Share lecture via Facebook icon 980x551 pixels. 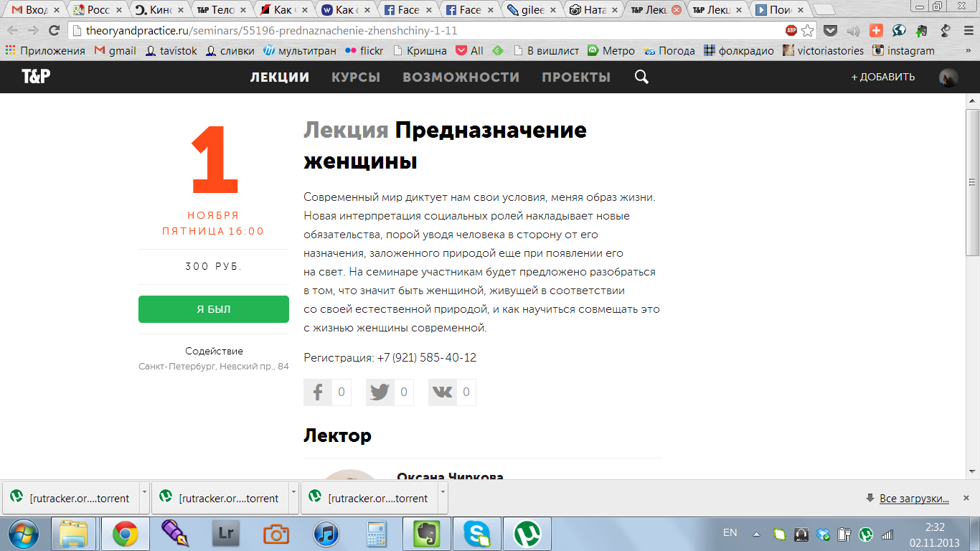coord(317,392)
